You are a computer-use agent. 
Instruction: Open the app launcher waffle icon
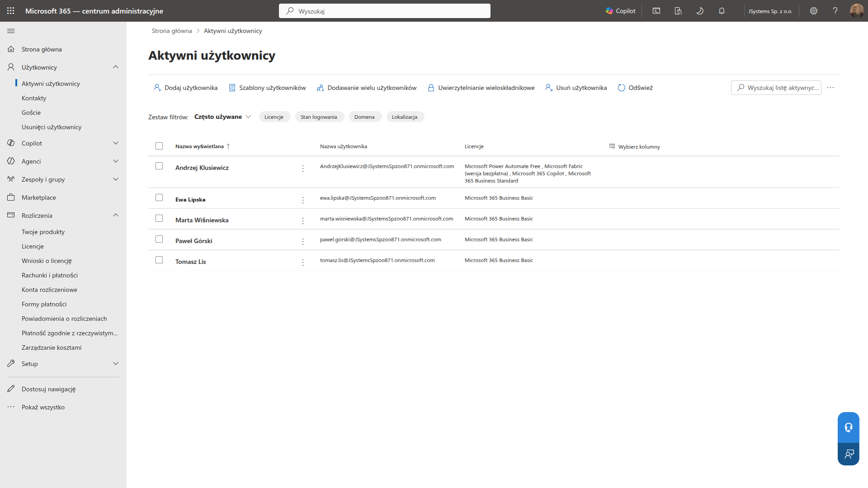click(x=11, y=11)
